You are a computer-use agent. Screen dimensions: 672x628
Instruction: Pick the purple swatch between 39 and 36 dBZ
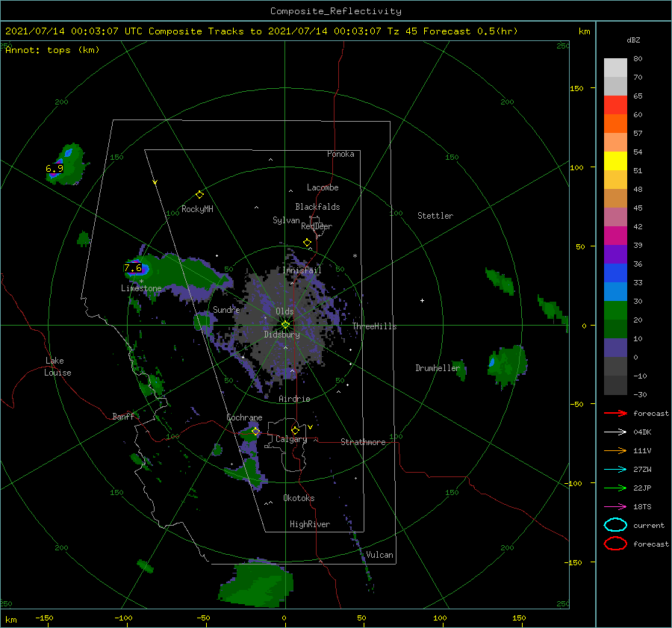coord(615,254)
